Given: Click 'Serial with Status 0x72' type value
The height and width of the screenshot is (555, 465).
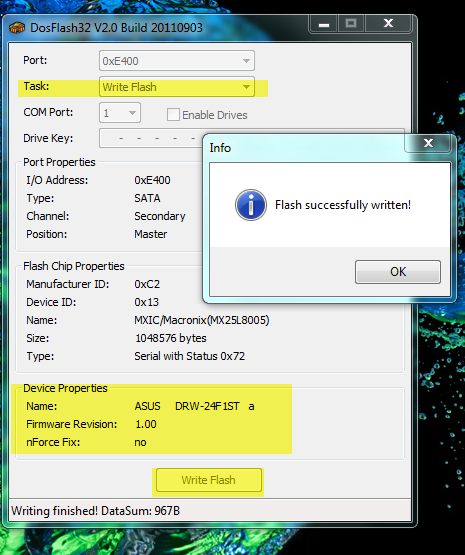Looking at the screenshot, I should [x=189, y=356].
